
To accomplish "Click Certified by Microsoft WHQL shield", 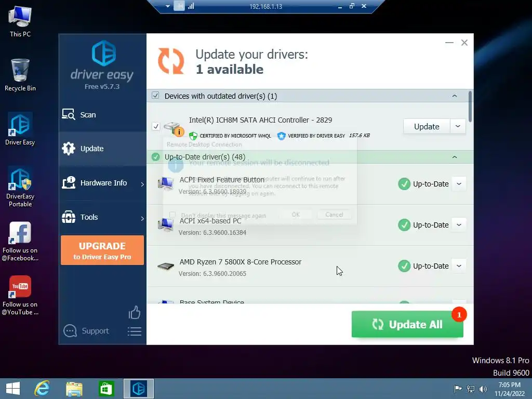I will pos(193,136).
